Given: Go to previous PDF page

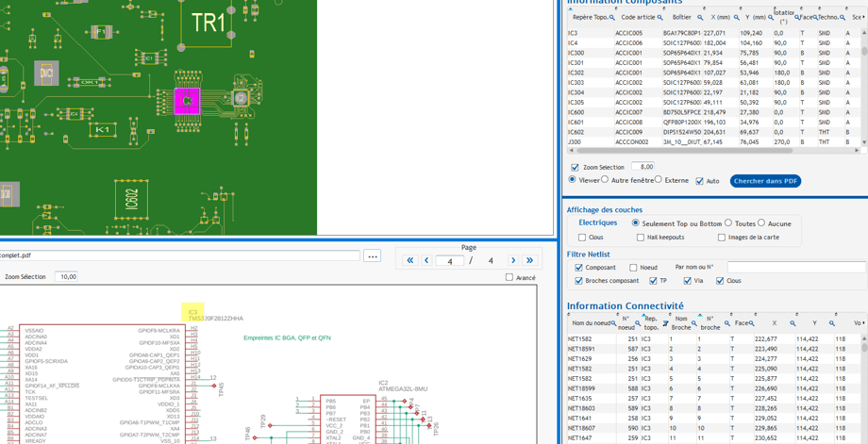Looking at the screenshot, I should point(426,260).
